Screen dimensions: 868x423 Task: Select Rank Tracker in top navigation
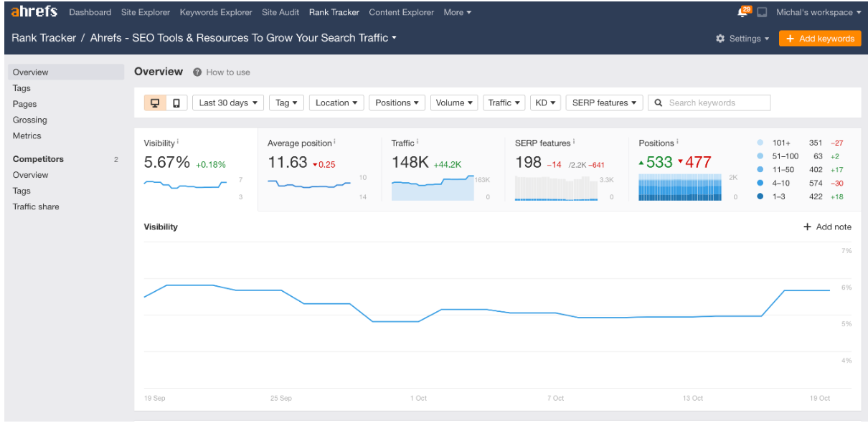[334, 12]
